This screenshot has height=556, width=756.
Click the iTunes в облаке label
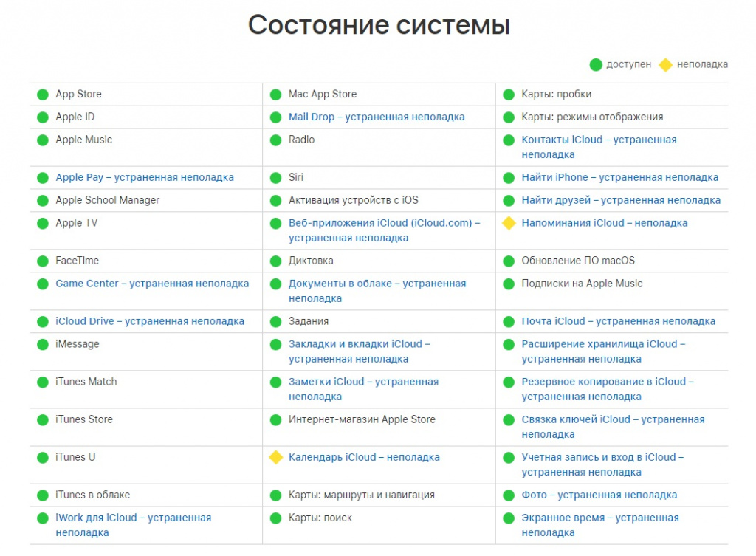click(92, 495)
